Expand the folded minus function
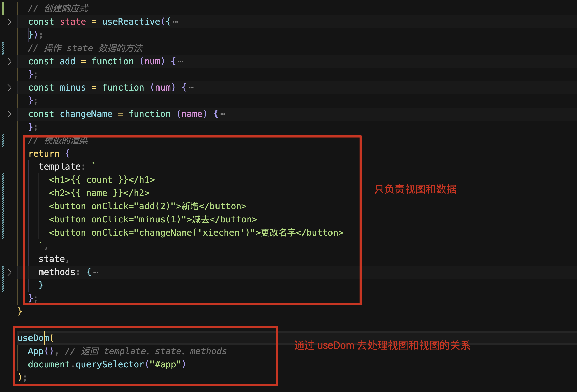 [9, 88]
